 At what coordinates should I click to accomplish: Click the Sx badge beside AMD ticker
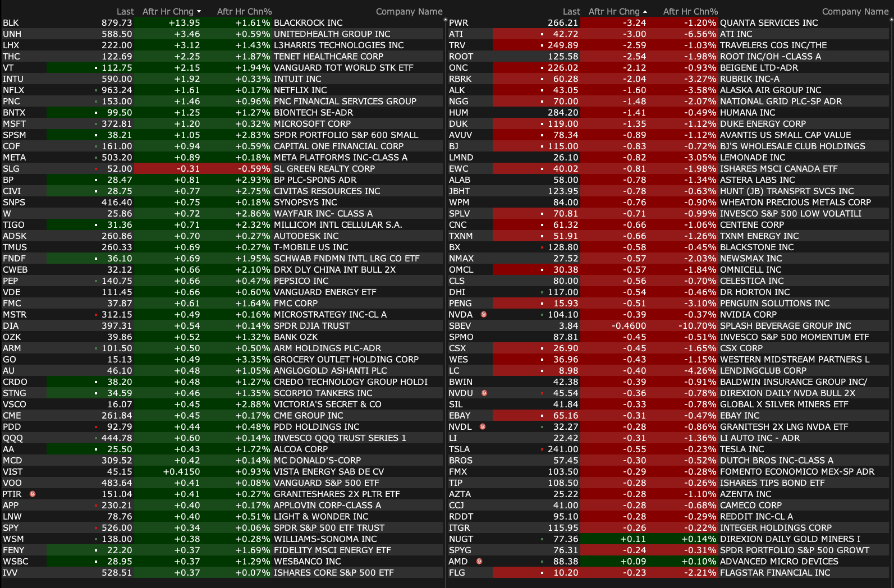coord(479,562)
